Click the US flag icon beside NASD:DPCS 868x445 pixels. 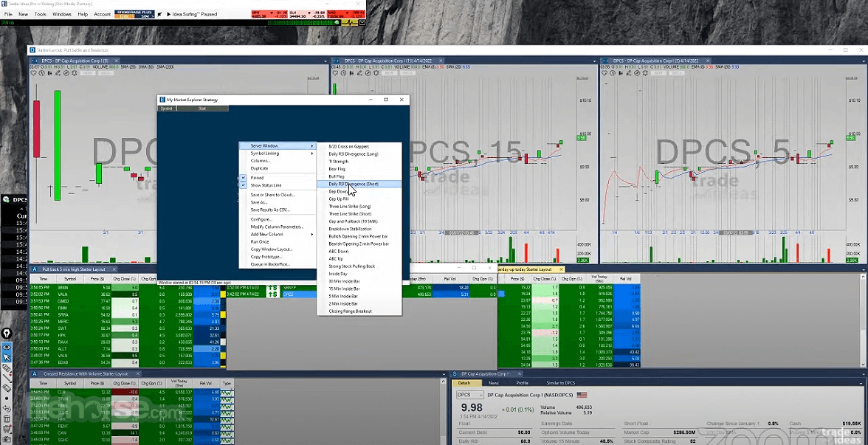point(582,396)
